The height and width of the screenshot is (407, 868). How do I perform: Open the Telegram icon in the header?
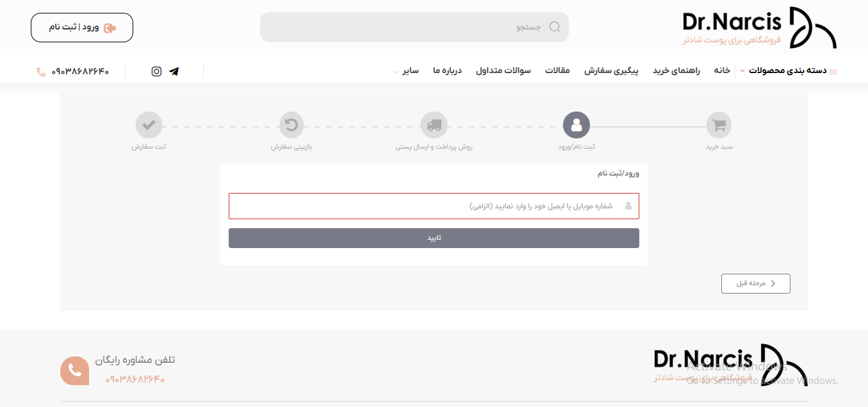[174, 71]
